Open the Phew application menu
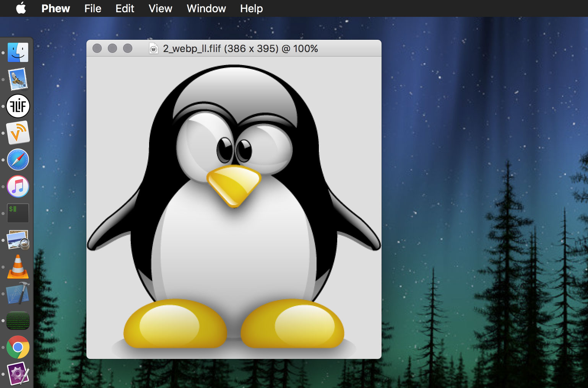This screenshot has width=588, height=388. pyautogui.click(x=56, y=8)
